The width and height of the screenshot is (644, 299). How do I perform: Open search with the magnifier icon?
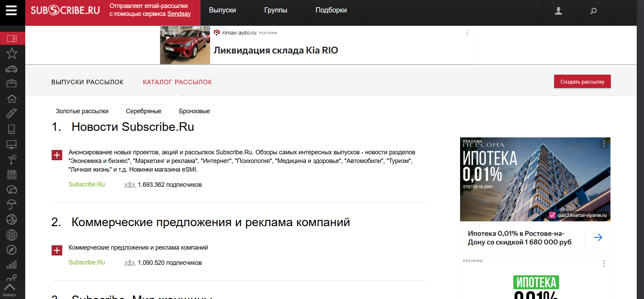click(x=593, y=11)
